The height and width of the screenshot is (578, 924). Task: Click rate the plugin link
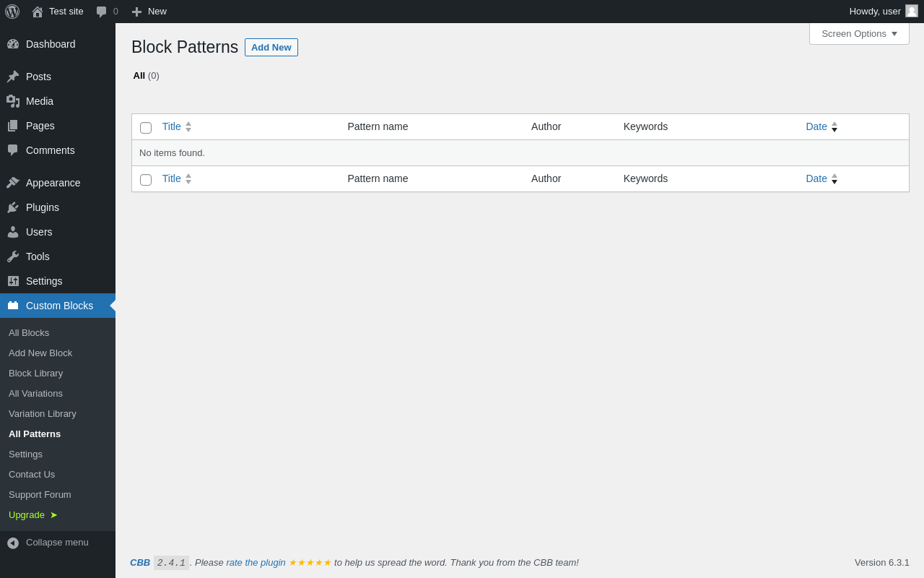pos(256,563)
